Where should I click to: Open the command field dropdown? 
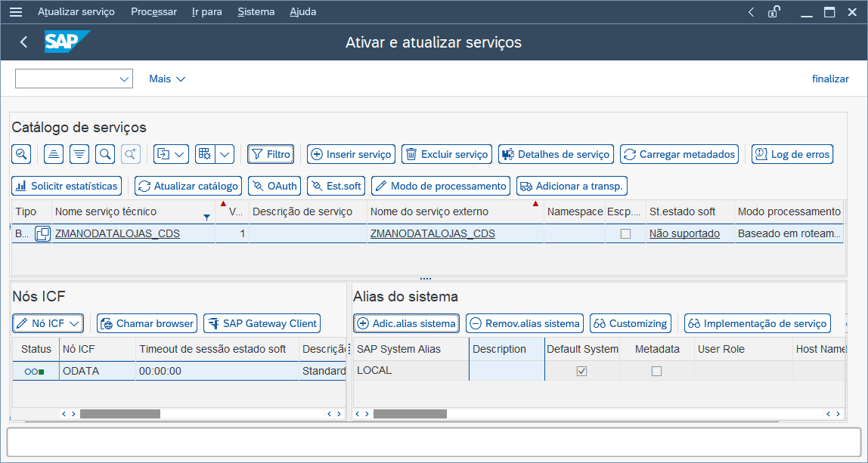coord(125,79)
